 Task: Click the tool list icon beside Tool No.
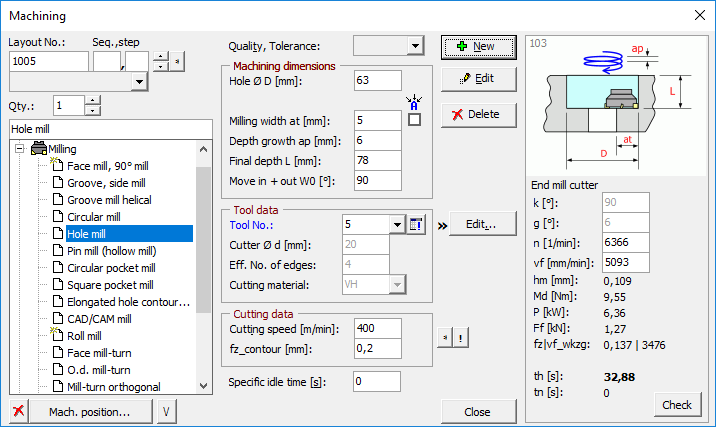[417, 224]
